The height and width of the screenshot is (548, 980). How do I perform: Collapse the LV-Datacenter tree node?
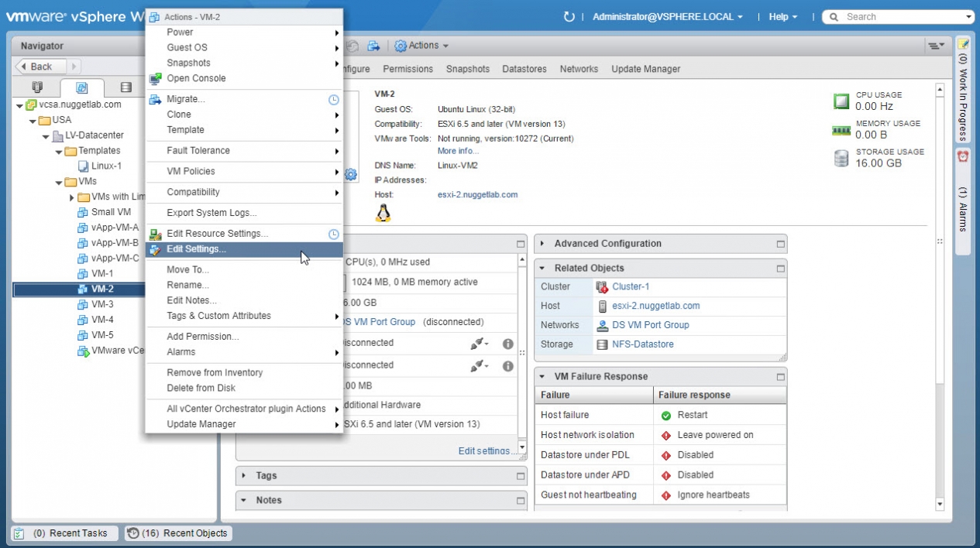pos(46,135)
